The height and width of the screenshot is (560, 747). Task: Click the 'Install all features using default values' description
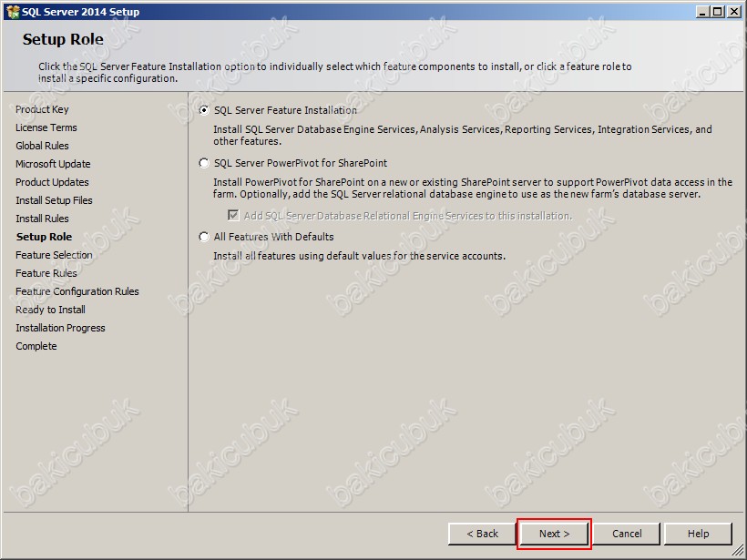pyautogui.click(x=359, y=256)
